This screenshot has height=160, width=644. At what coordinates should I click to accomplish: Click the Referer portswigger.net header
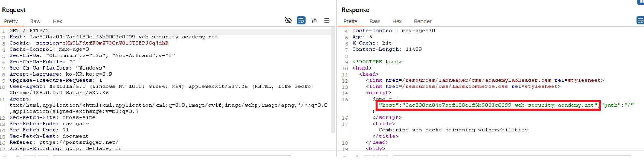64,142
